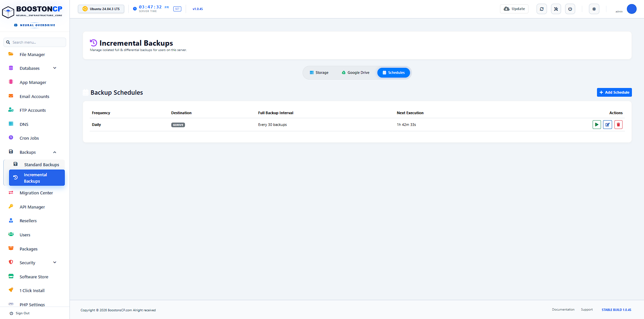Image resolution: width=644 pixels, height=319 pixels.
Task: Click the Destination column header
Action: 181,113
